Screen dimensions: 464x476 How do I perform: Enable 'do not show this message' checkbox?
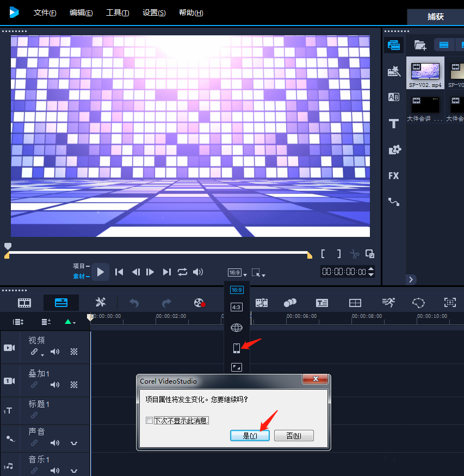pos(150,421)
